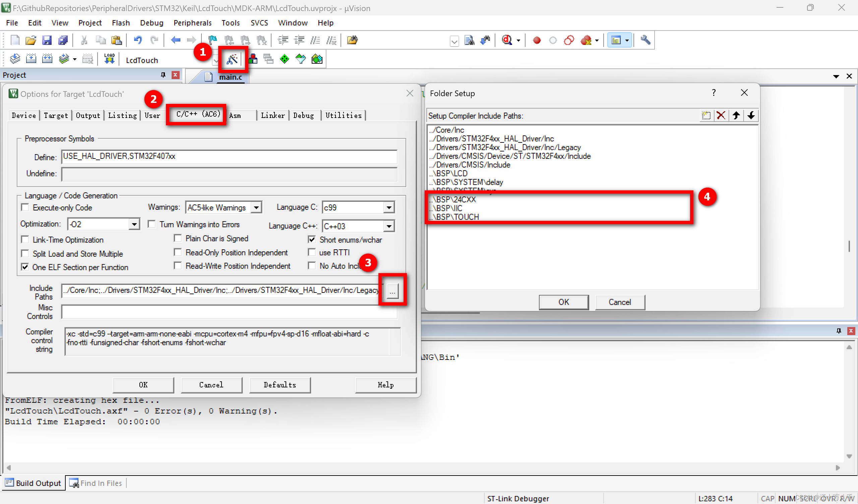
Task: Expand the LcdTouch target selector dropdown
Action: (x=216, y=61)
